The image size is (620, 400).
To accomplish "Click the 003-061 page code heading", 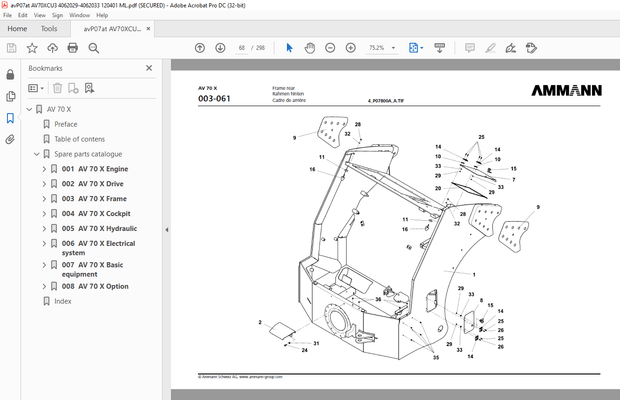I will click(214, 98).
